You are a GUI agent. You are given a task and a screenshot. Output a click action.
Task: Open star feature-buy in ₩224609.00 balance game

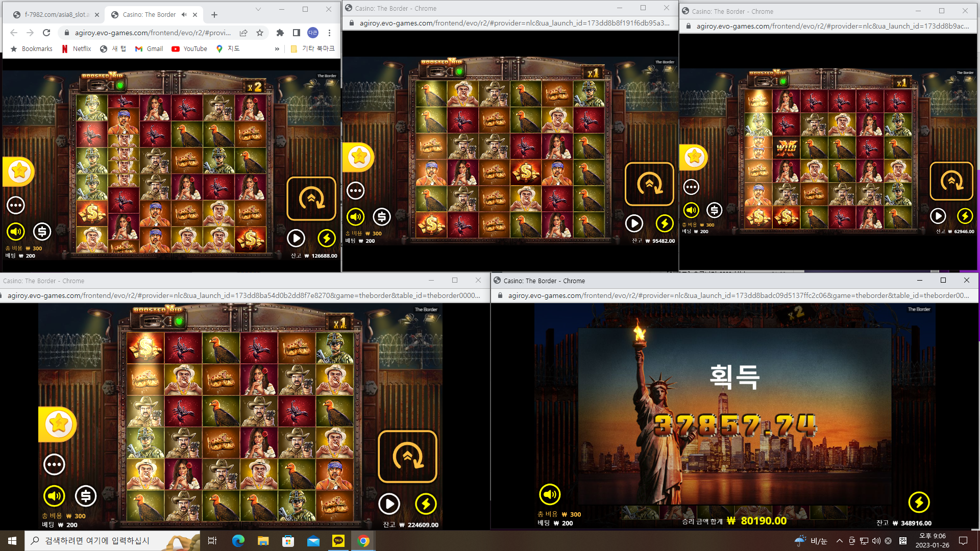tap(58, 424)
